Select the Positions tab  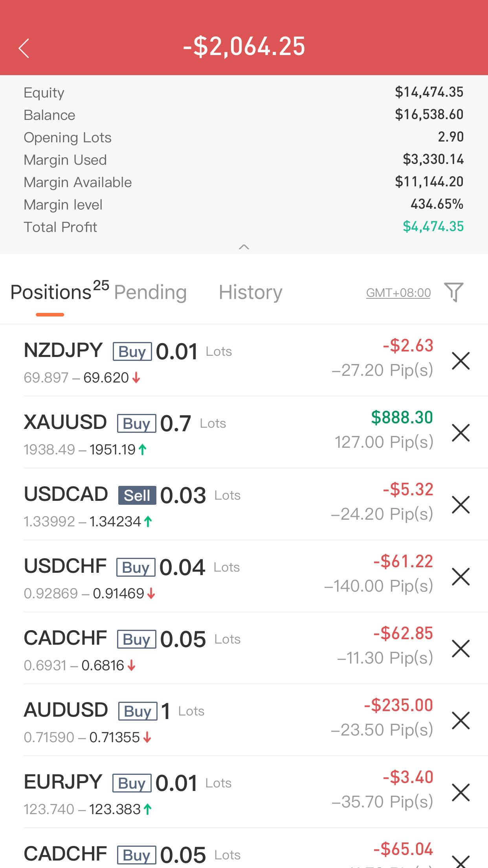click(51, 292)
